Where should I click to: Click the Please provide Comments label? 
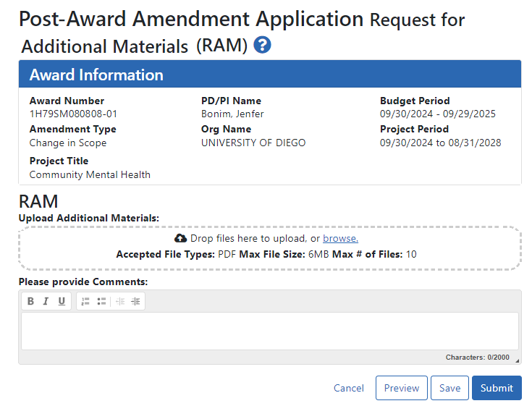click(x=83, y=282)
